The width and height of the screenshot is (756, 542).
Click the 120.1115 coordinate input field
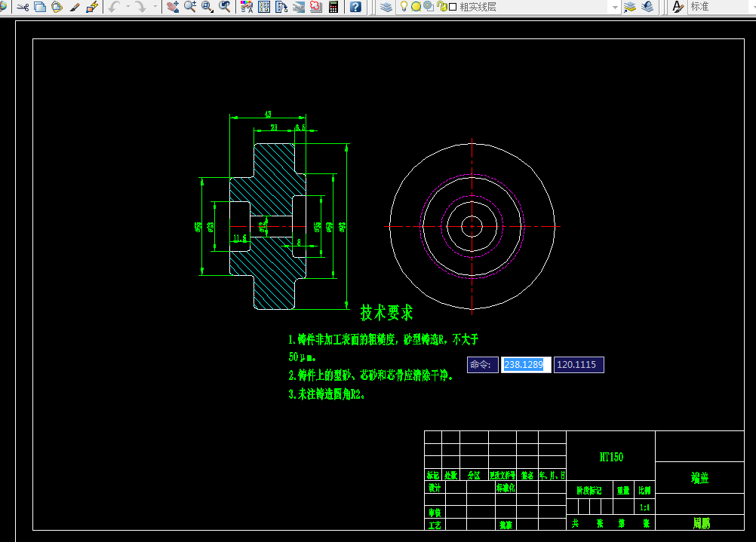click(579, 365)
